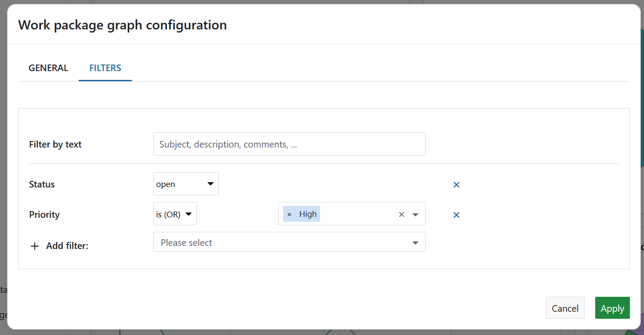644x335 pixels.
Task: Change the Priority operator selection
Action: (x=175, y=214)
